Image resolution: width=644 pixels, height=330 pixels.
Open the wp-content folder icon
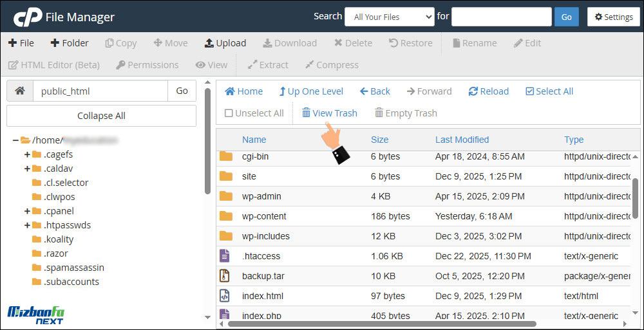[x=225, y=216]
